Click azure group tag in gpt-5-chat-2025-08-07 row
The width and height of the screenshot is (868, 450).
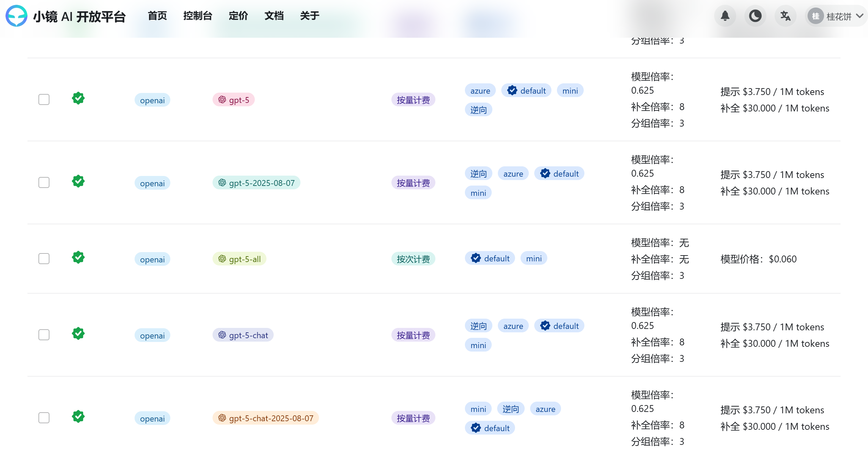(546, 409)
